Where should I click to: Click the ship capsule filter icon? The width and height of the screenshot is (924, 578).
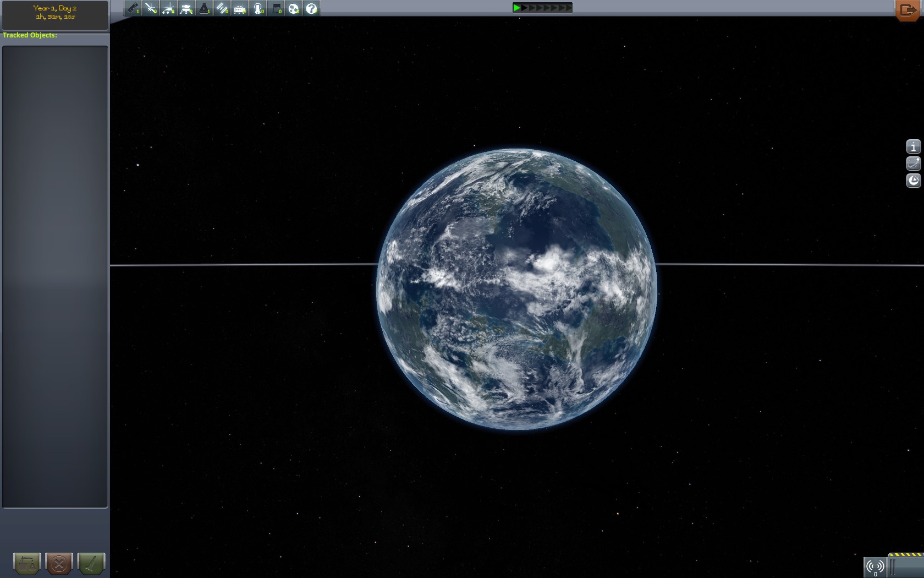pyautogui.click(x=204, y=9)
